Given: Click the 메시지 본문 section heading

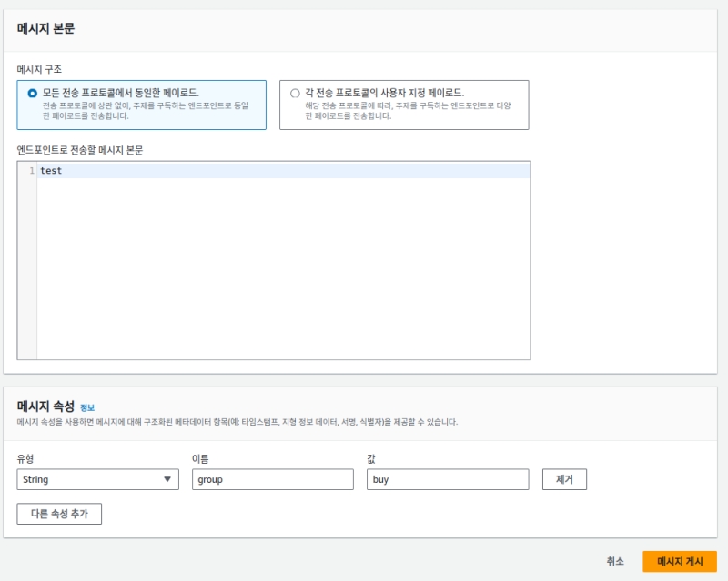Looking at the screenshot, I should [x=45, y=28].
